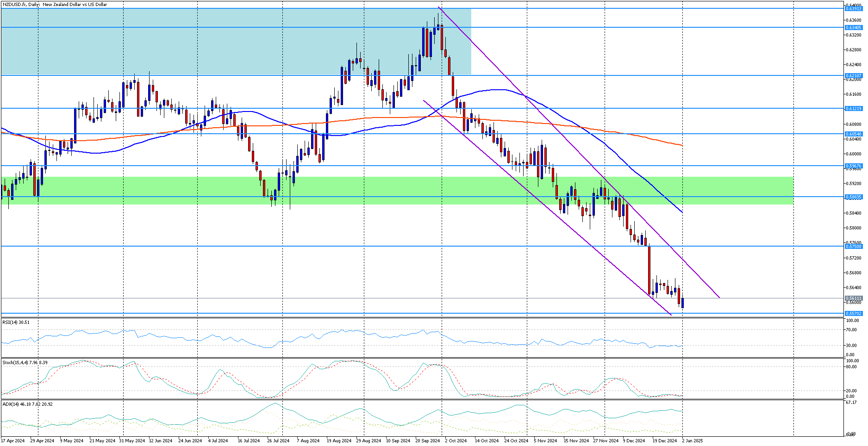Click the NZDUSD.fx Daily chart title

tap(55, 5)
